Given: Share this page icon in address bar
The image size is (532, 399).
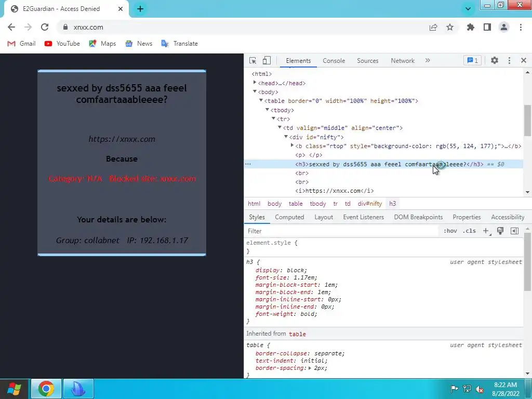Looking at the screenshot, I should [433, 28].
